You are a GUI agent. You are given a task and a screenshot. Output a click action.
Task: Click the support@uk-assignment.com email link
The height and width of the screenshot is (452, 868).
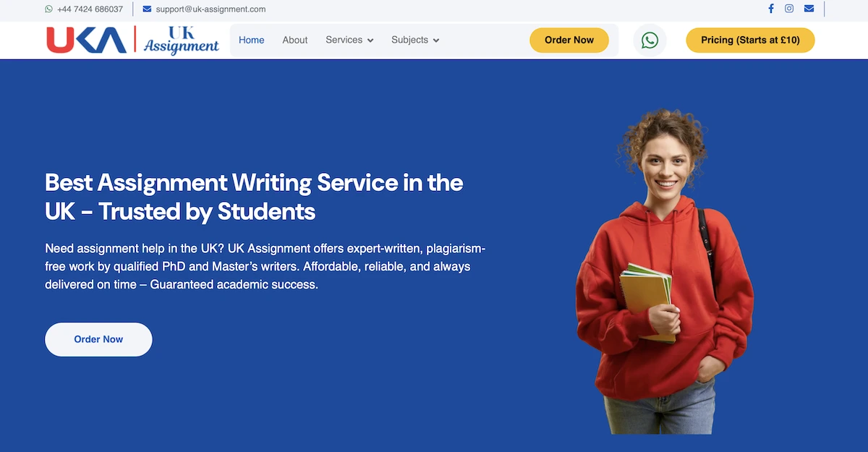(210, 9)
